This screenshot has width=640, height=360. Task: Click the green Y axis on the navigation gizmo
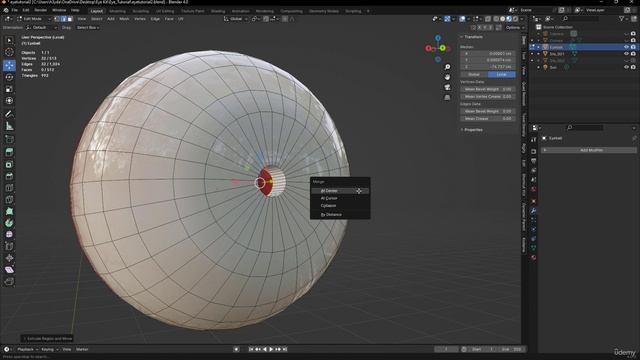pos(443,48)
